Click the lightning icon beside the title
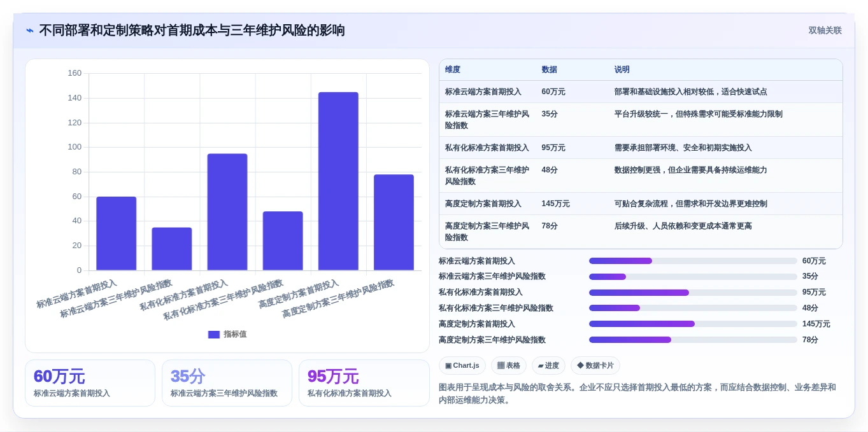This screenshot has height=432, width=868. tap(30, 31)
